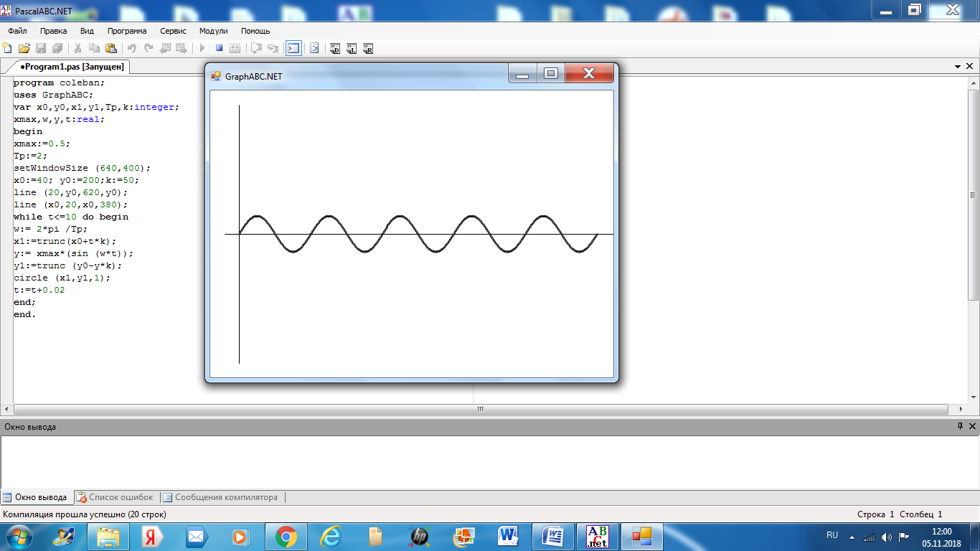Click the D form designer icon
980x551 pixels.
pyautogui.click(x=335, y=48)
